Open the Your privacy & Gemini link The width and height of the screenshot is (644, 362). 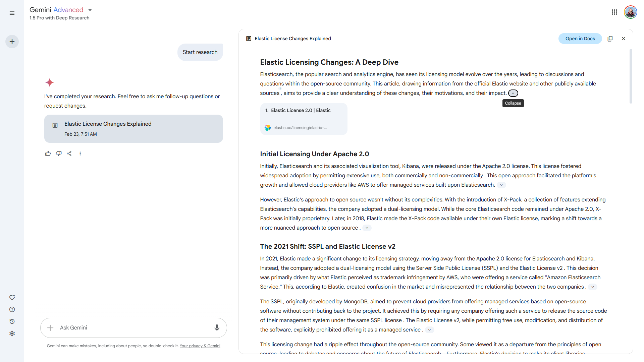[x=200, y=346]
